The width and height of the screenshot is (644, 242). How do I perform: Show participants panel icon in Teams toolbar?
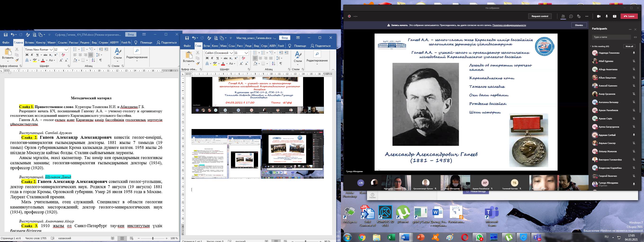click(563, 16)
